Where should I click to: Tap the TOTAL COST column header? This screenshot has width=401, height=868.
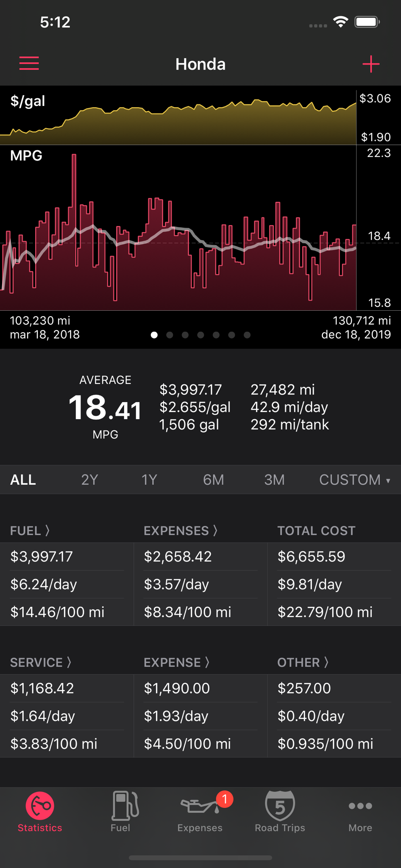pyautogui.click(x=316, y=531)
